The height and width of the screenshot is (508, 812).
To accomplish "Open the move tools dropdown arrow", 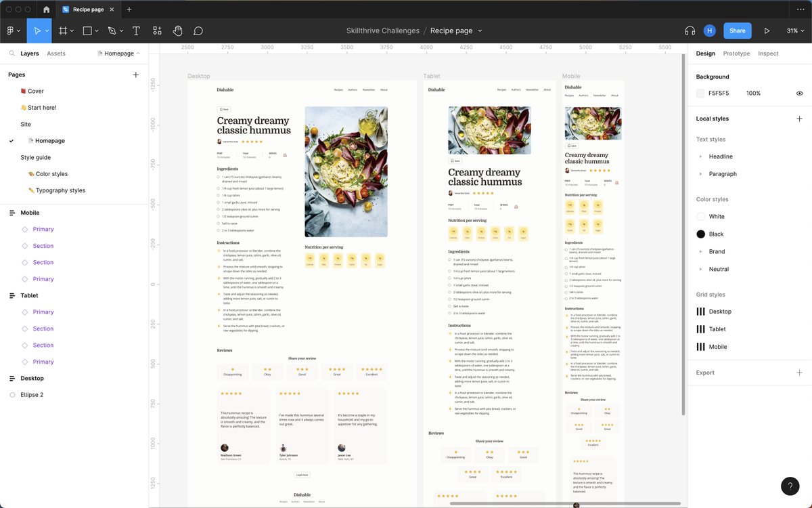I will point(47,31).
